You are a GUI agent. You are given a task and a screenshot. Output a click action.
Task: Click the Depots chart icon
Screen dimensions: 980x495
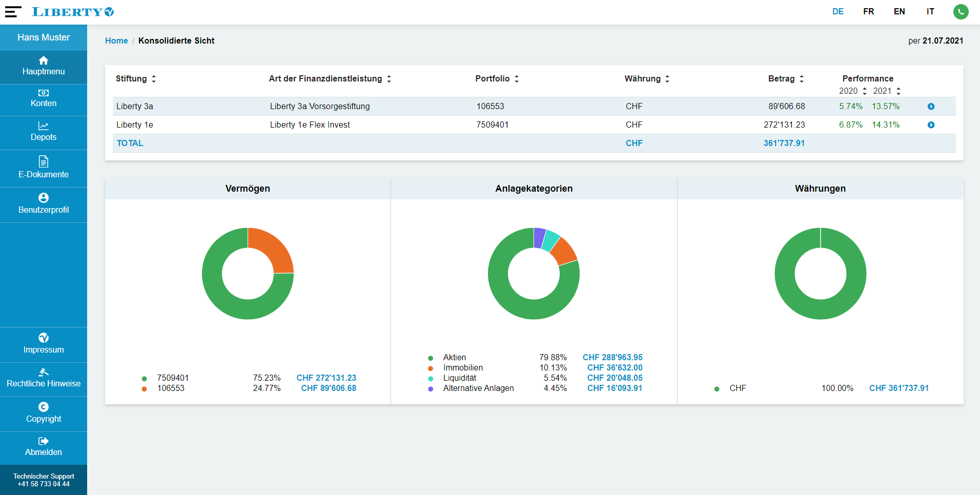[x=44, y=126]
